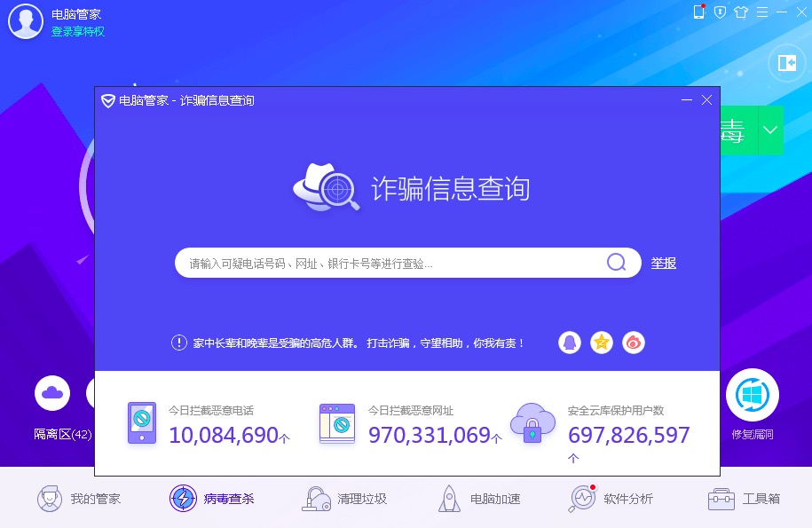Click the 举报 report link
This screenshot has width=812, height=528.
[663, 263]
